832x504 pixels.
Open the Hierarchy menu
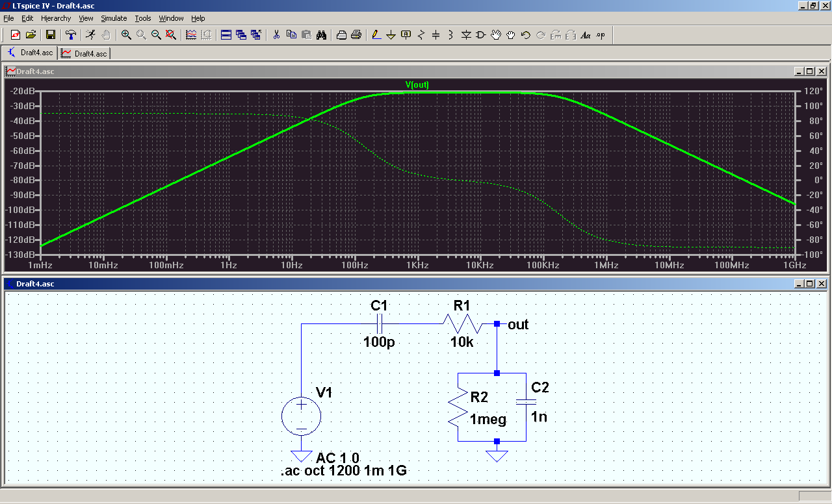point(56,18)
